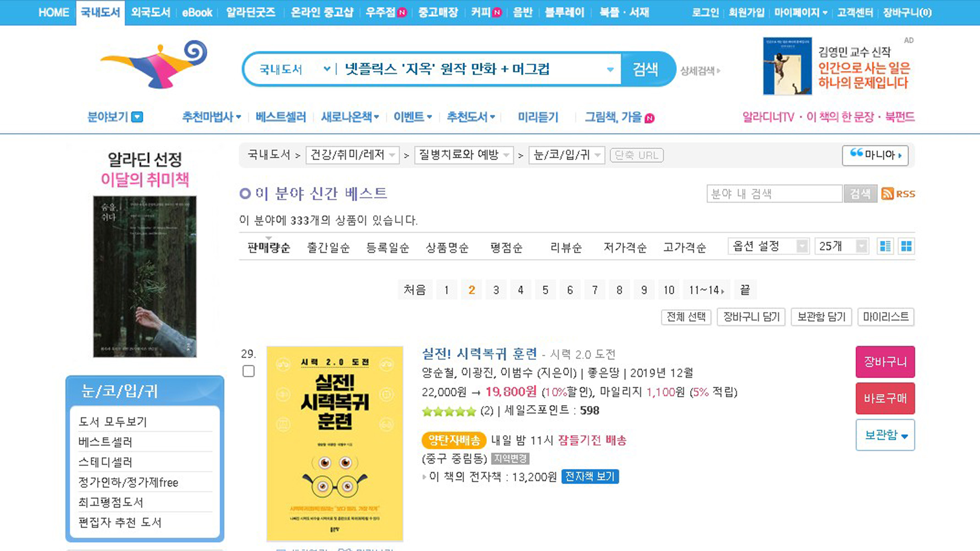Open the 외국도서 top tab
Screen dimensions: 980x551
tap(151, 13)
